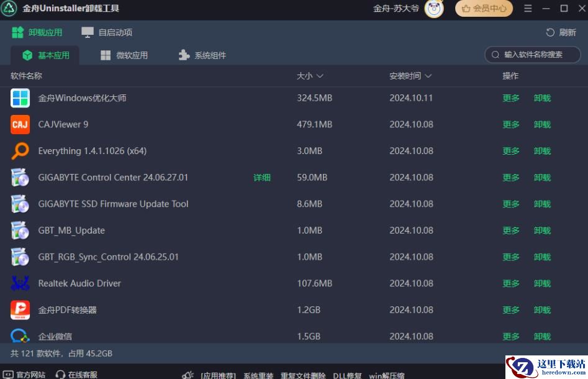Click the 金舟Uninstaller logo icon
This screenshot has height=379, width=588.
[x=9, y=8]
